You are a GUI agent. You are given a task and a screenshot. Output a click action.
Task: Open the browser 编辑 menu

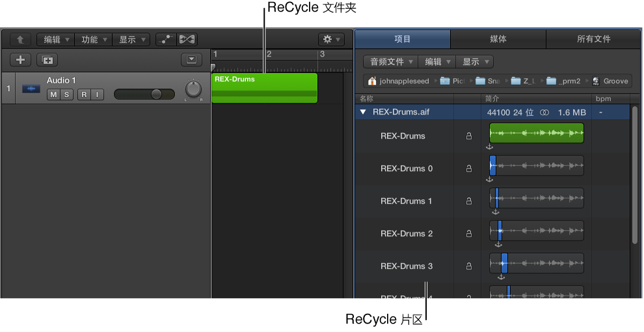click(437, 62)
